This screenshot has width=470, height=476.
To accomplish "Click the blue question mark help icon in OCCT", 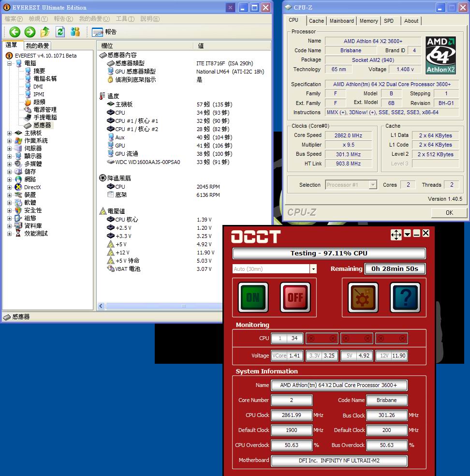I will [405, 297].
